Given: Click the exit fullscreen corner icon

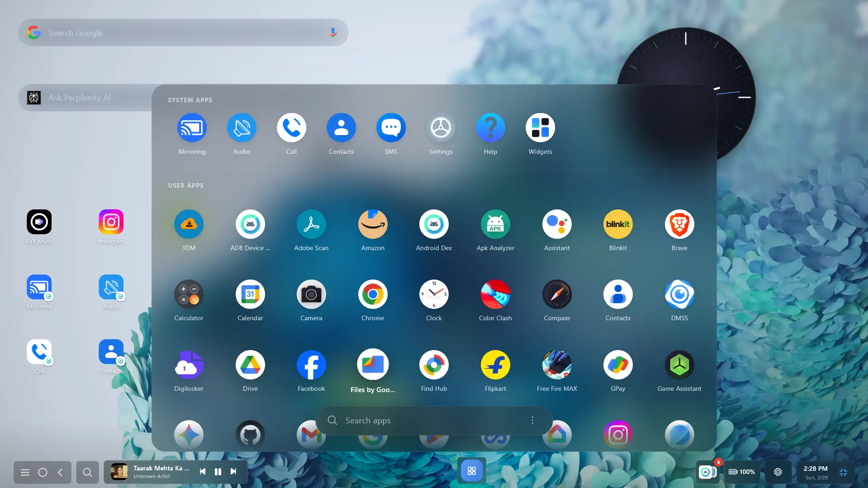Looking at the screenshot, I should point(843,472).
